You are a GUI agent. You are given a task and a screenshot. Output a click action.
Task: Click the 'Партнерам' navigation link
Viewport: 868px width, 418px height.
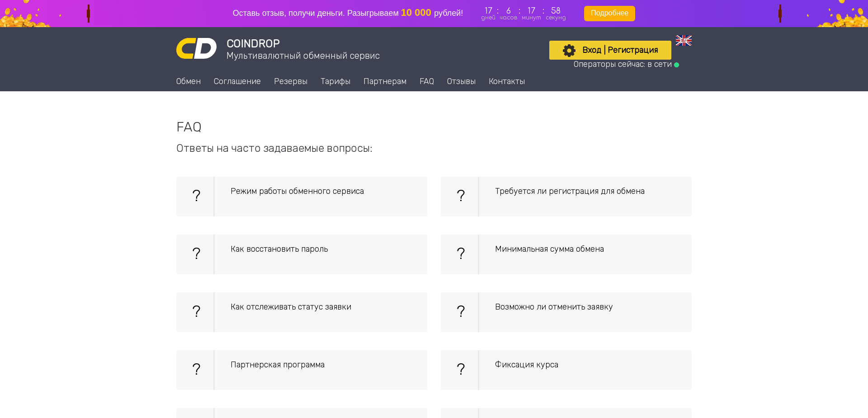[x=385, y=81]
